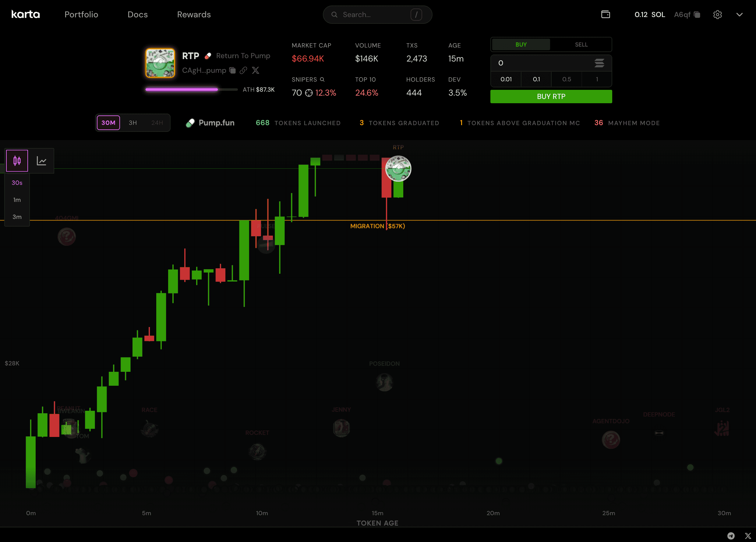Open the Rewards tab
Viewport: 756px width, 542px height.
tap(194, 15)
